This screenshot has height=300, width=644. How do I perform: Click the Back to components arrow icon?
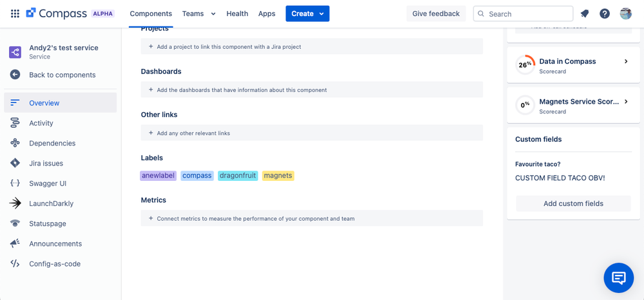[x=15, y=75]
